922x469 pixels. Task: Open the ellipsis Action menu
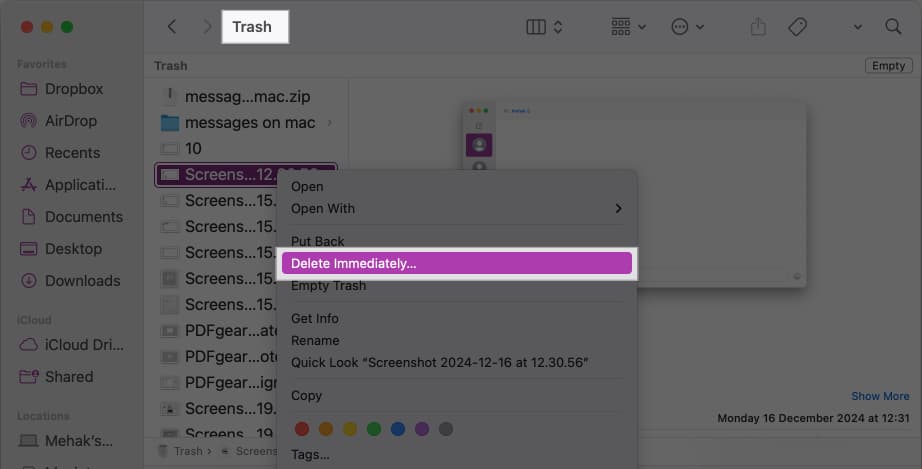[x=687, y=26]
